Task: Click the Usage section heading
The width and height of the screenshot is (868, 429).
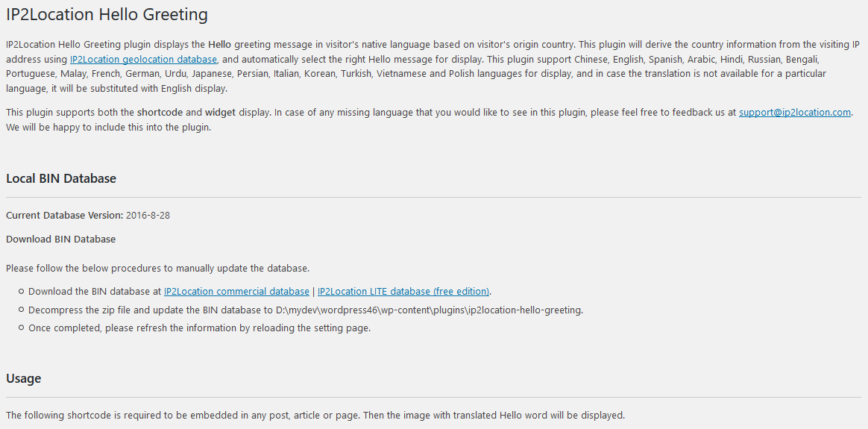Action: tap(24, 378)
